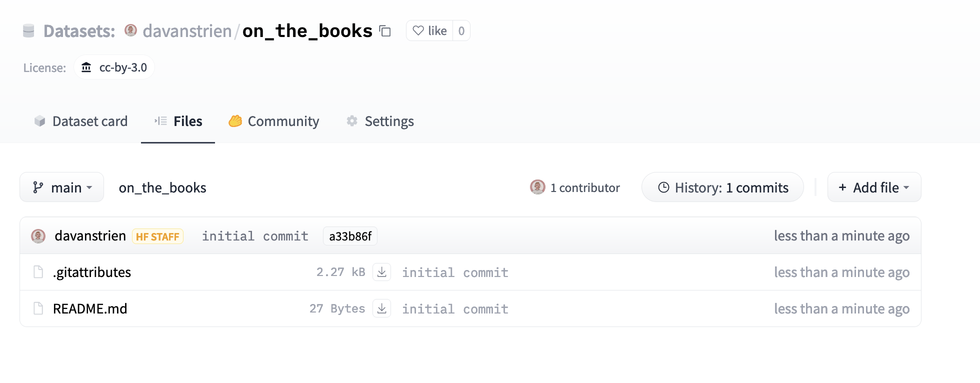Open the main branch dropdown
The width and height of the screenshot is (980, 383).
coord(62,187)
